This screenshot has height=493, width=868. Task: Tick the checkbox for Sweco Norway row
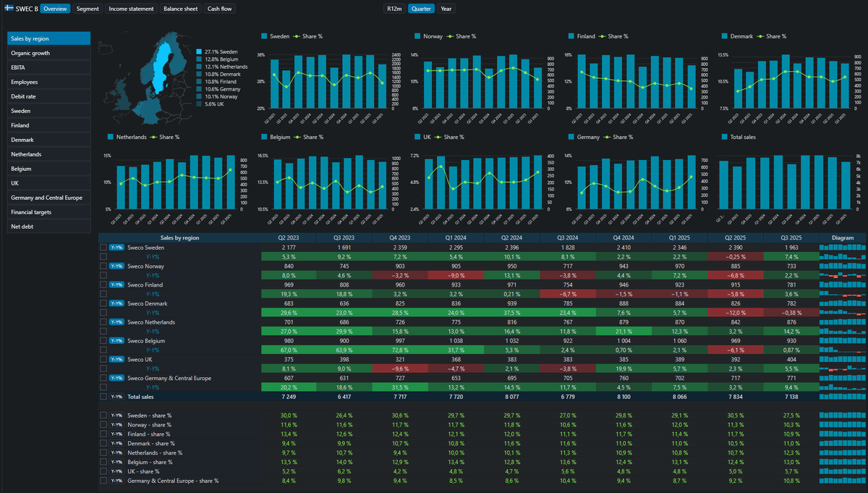103,266
